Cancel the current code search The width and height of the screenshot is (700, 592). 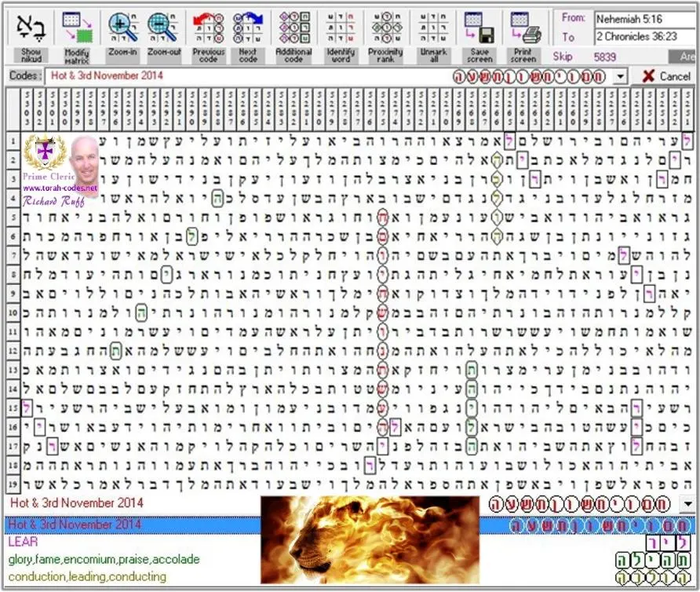665,76
